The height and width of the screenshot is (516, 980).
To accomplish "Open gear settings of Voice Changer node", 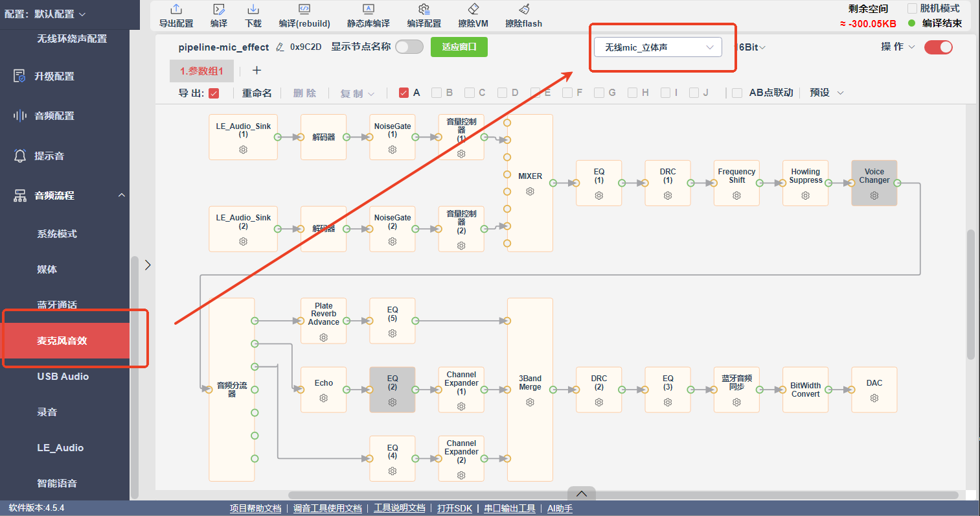I will click(874, 195).
